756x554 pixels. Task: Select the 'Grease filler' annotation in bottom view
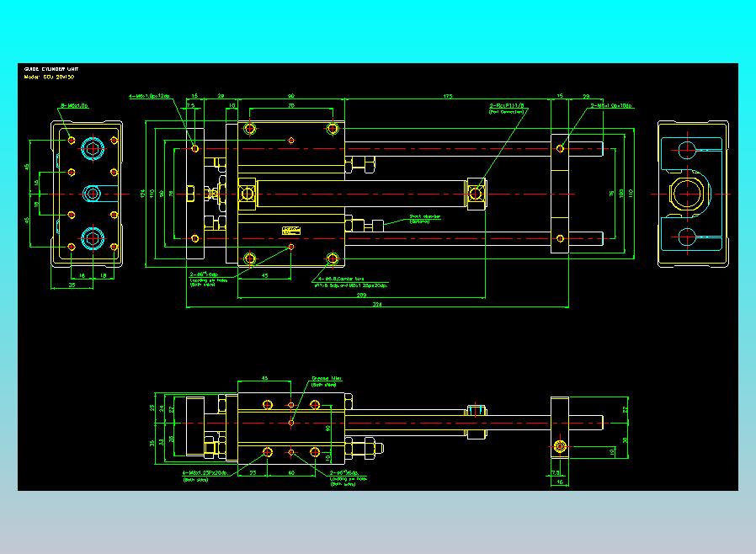click(327, 379)
